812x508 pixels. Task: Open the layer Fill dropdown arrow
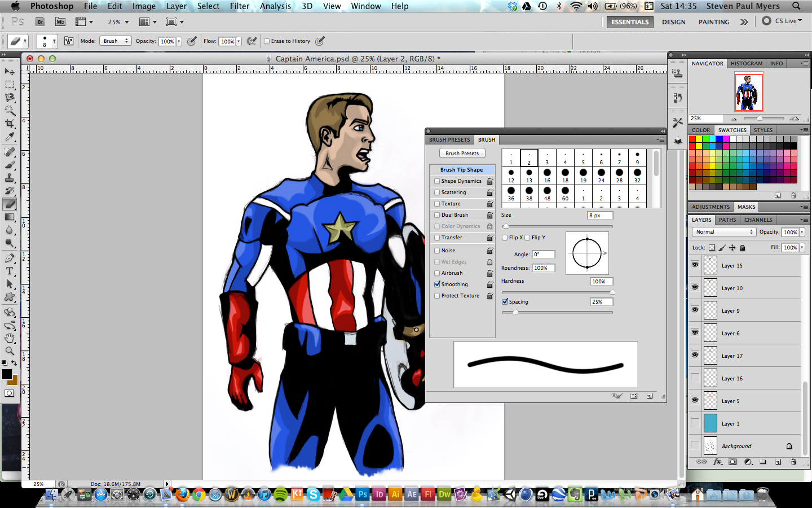click(802, 247)
